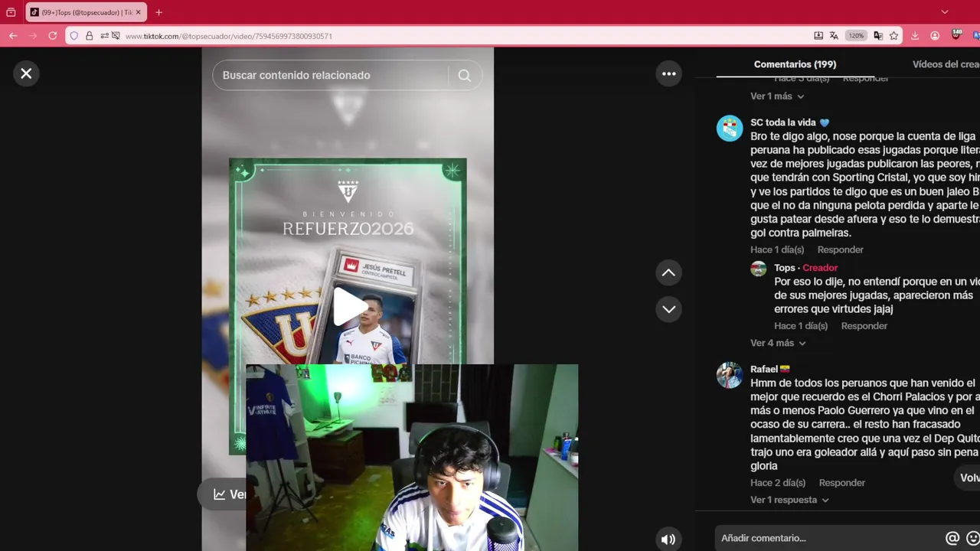
Task: Open the recent browsing view icon
Action: tap(11, 12)
